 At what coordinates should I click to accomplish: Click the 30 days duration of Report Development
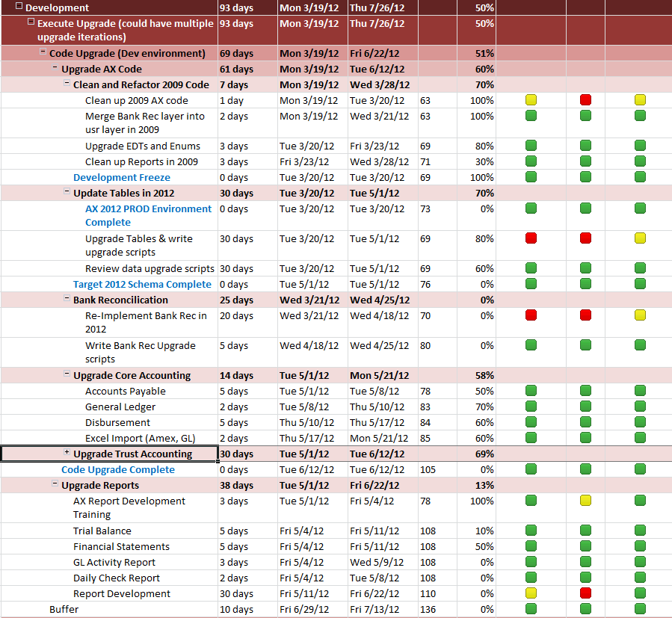[236, 593]
